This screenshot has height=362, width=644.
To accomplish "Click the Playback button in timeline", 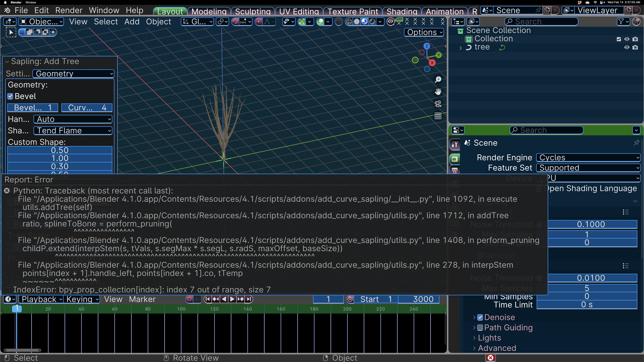I will 41,299.
